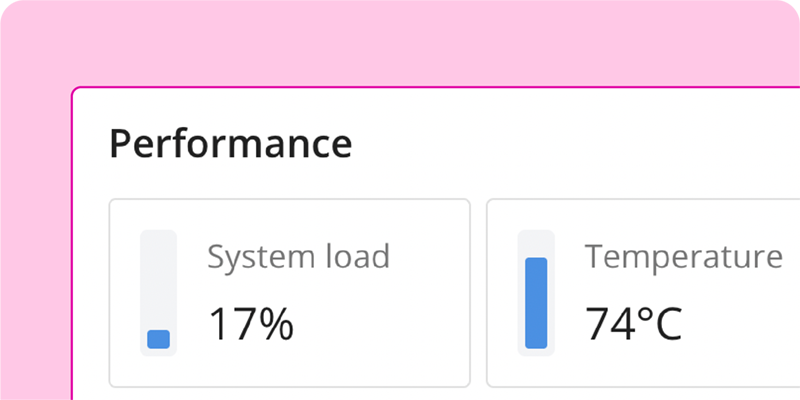Click the Temperature label text
Screen dimensions: 800x400
click(684, 257)
